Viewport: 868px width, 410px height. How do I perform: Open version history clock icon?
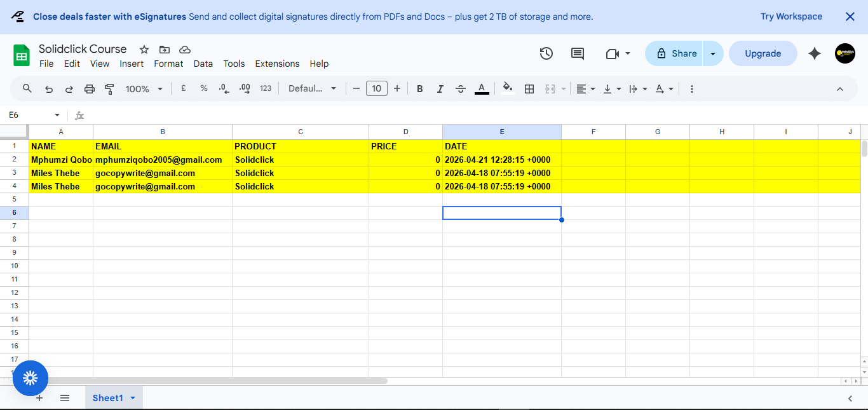click(546, 53)
